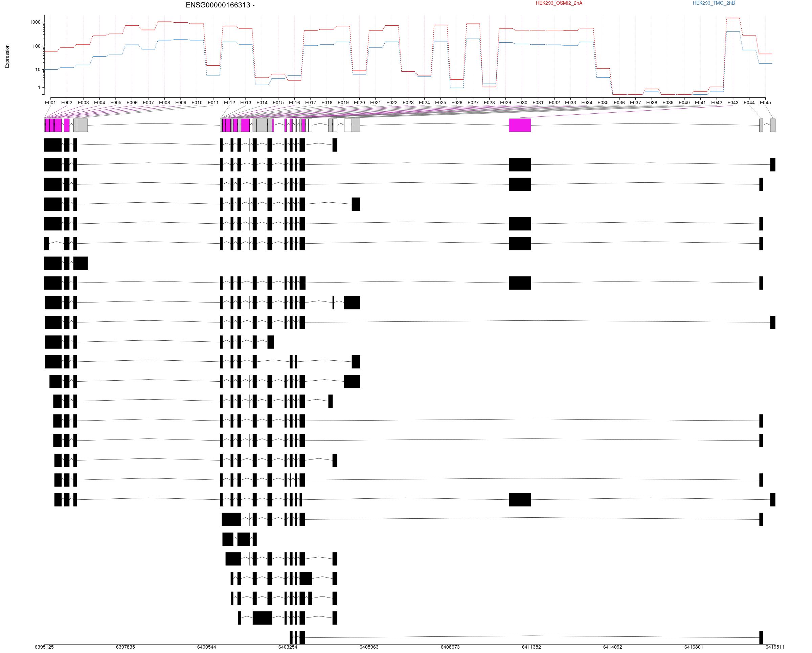This screenshot has width=812, height=653.
Task: Click y-axis tick value 10
Action: (x=38, y=70)
